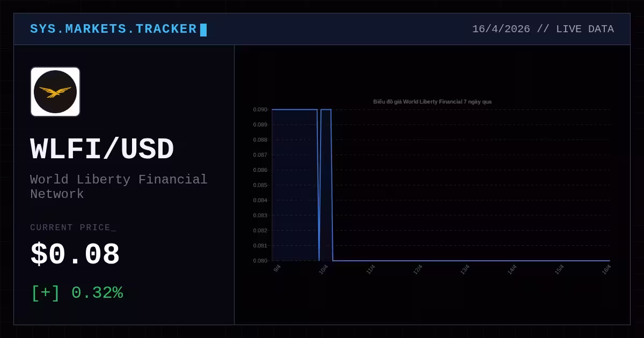Click the CURRENT PRICE_ label
Viewport: 644px width, 338px height.
click(x=73, y=227)
